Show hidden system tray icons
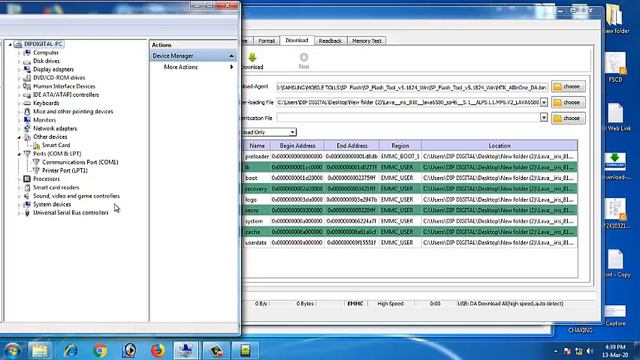Screen dimensions: 640x360 556,351
